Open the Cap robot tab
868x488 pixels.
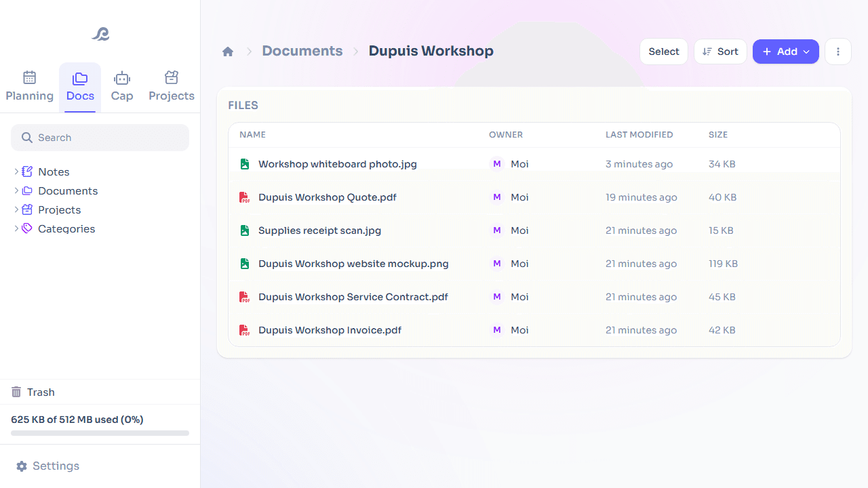pyautogui.click(x=122, y=87)
